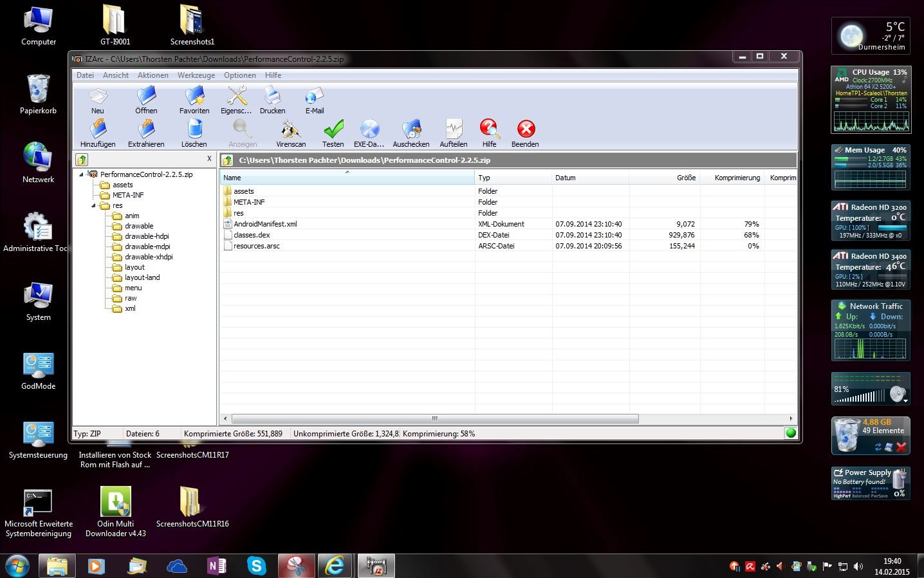The width and height of the screenshot is (924, 578).
Task: Sort by Komprimierung column header
Action: [732, 178]
